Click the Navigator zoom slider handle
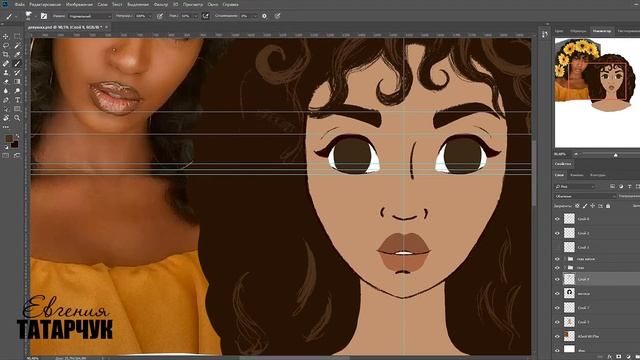 [616, 155]
